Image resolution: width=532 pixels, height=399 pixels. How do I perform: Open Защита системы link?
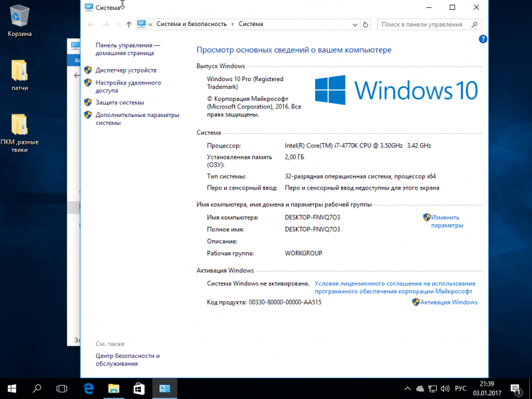point(120,102)
